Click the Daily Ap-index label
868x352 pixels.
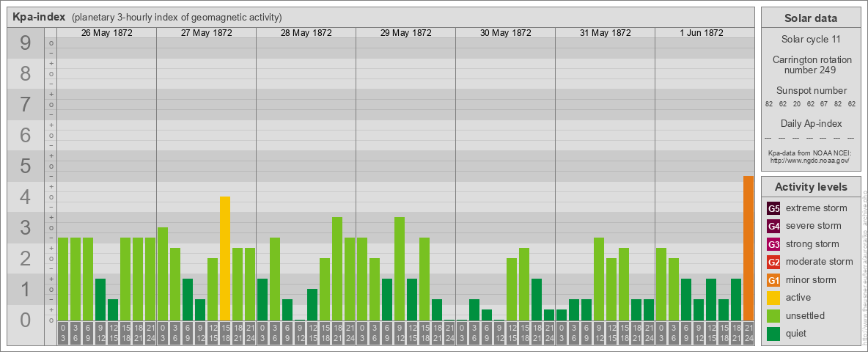(810, 123)
